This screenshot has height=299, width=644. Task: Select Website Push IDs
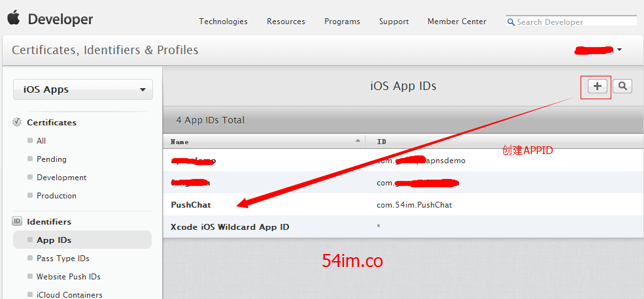(x=68, y=277)
